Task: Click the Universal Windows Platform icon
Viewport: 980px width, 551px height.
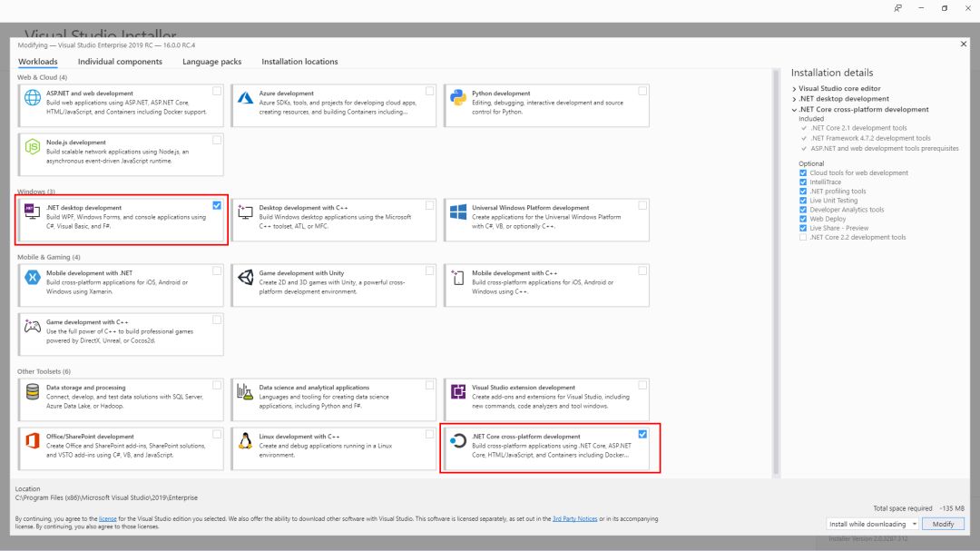Action: point(458,212)
